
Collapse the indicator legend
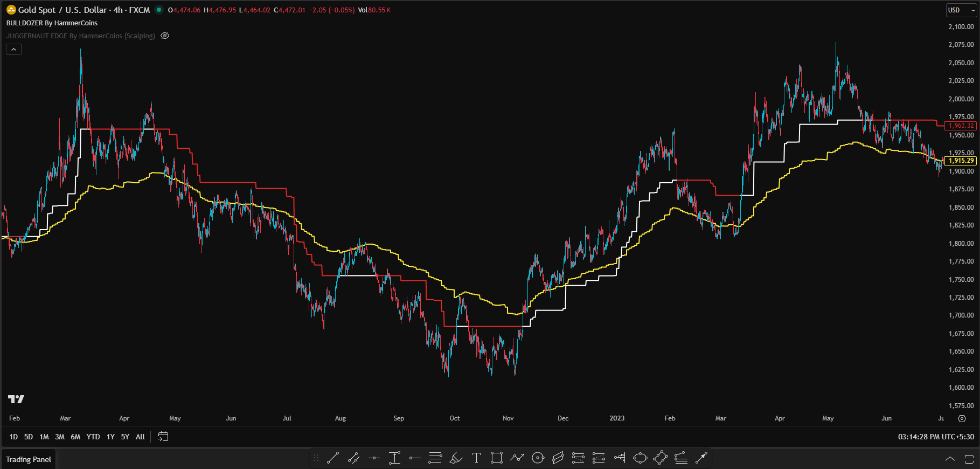pos(13,50)
